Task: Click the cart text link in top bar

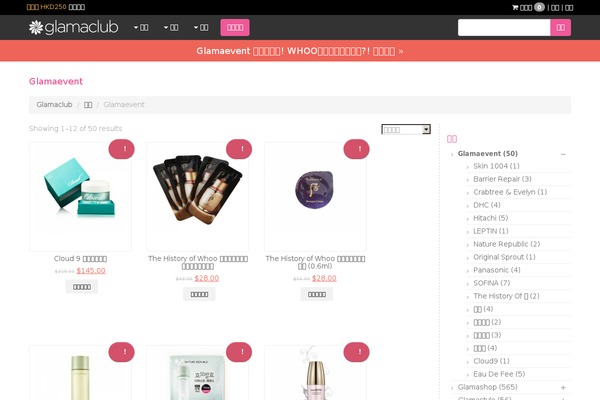Action: coord(526,8)
